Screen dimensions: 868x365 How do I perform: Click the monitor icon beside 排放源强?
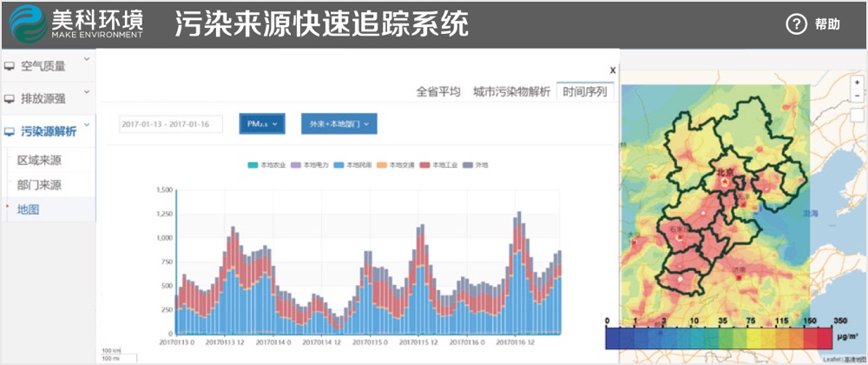10,98
